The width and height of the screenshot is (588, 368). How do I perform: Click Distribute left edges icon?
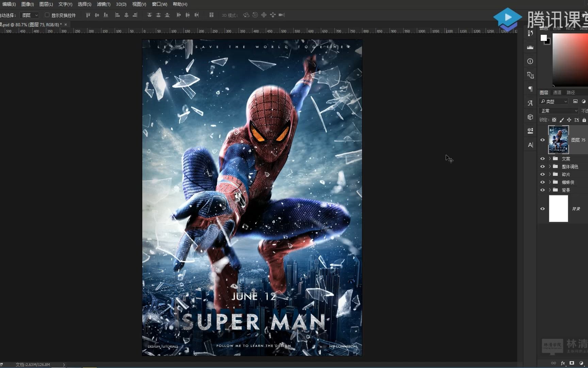click(x=179, y=15)
